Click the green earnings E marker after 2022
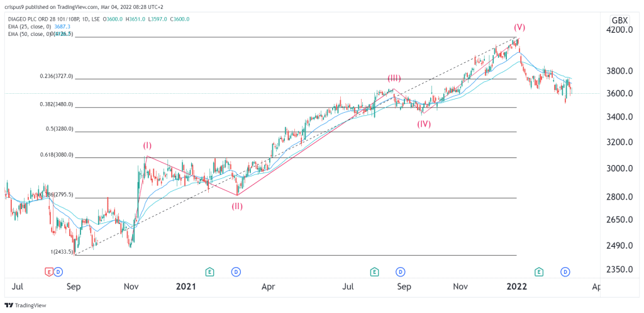The height and width of the screenshot is (313, 644). coord(539,271)
